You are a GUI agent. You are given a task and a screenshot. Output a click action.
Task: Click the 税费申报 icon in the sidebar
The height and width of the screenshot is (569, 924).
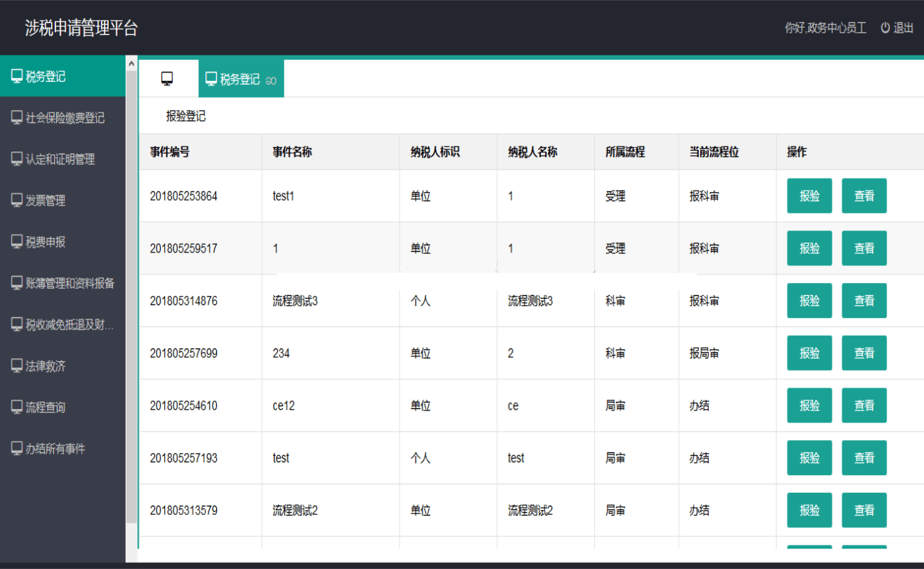point(16,242)
